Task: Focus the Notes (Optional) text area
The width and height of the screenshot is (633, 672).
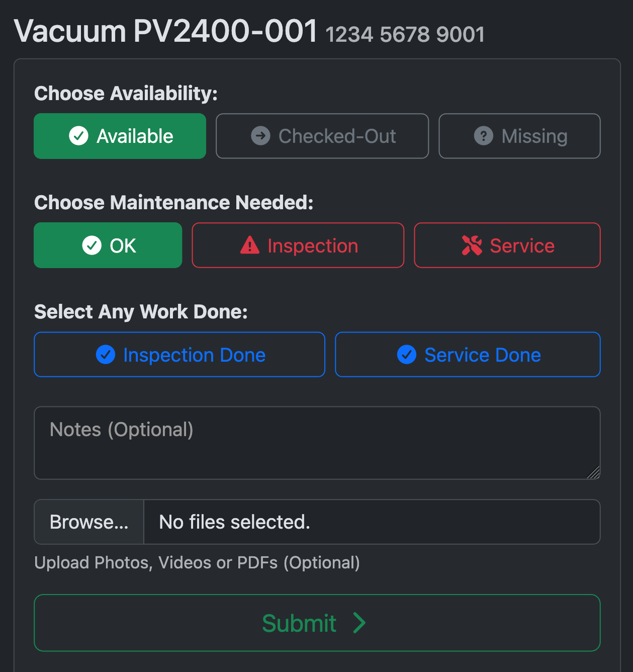Action: point(317,443)
